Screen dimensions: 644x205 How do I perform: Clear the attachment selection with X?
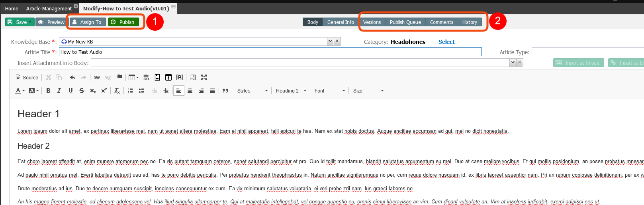(520, 62)
